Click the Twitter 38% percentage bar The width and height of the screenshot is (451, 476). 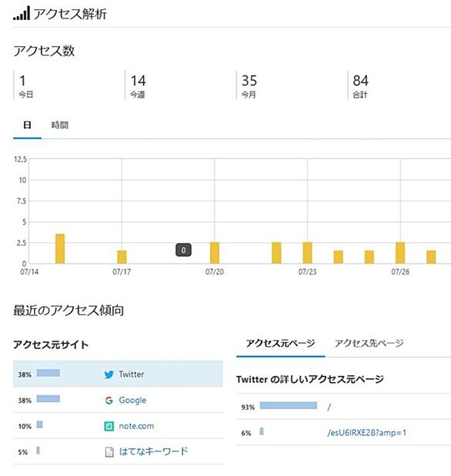[48, 373]
